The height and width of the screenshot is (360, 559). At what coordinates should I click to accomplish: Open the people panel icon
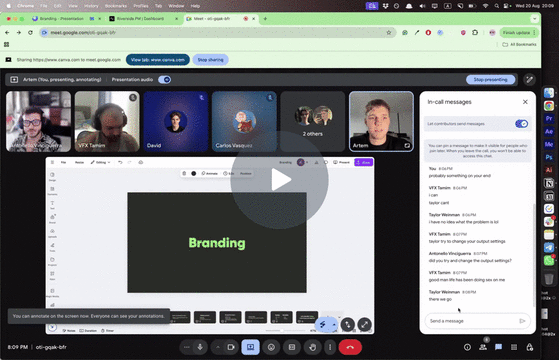(x=483, y=347)
